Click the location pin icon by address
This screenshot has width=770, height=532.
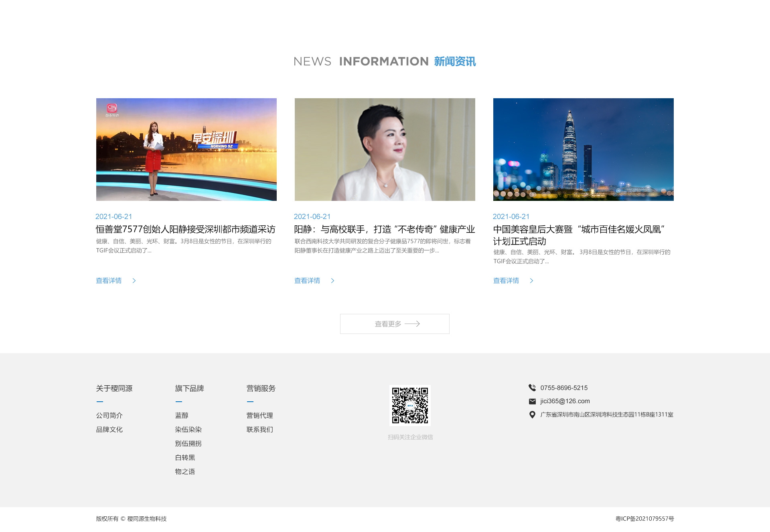[x=532, y=415]
